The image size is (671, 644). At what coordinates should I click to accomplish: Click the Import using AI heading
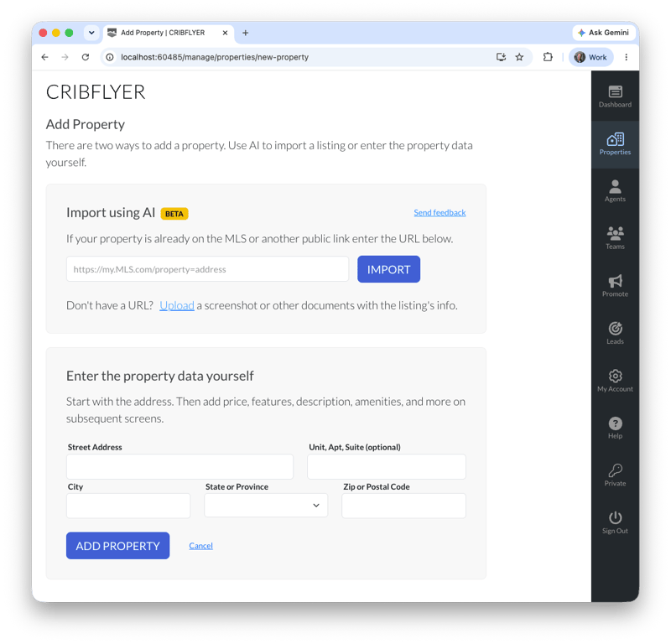click(x=111, y=213)
